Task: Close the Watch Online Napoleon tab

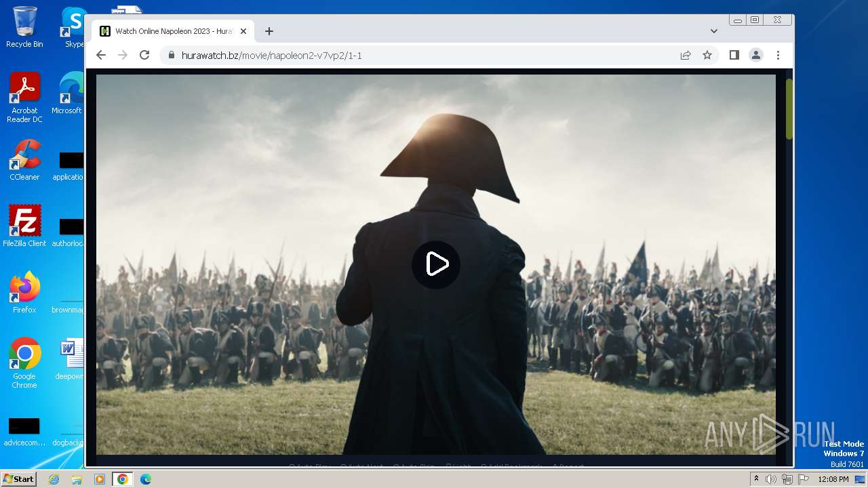Action: pyautogui.click(x=243, y=31)
